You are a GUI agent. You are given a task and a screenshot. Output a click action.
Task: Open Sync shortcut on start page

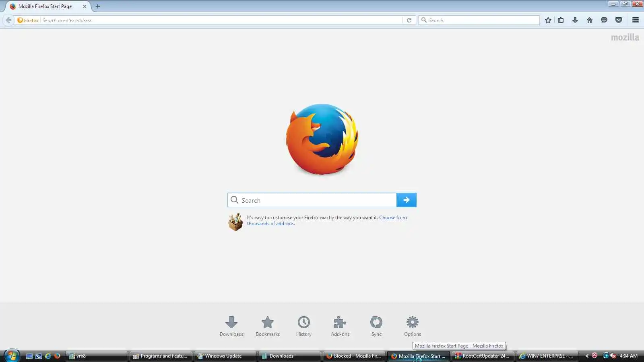pyautogui.click(x=376, y=326)
